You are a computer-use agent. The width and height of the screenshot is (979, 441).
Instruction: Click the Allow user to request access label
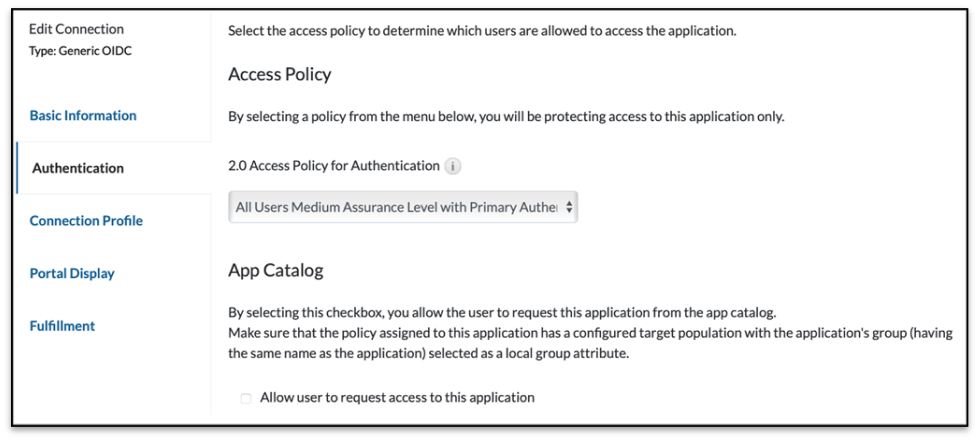coord(397,397)
